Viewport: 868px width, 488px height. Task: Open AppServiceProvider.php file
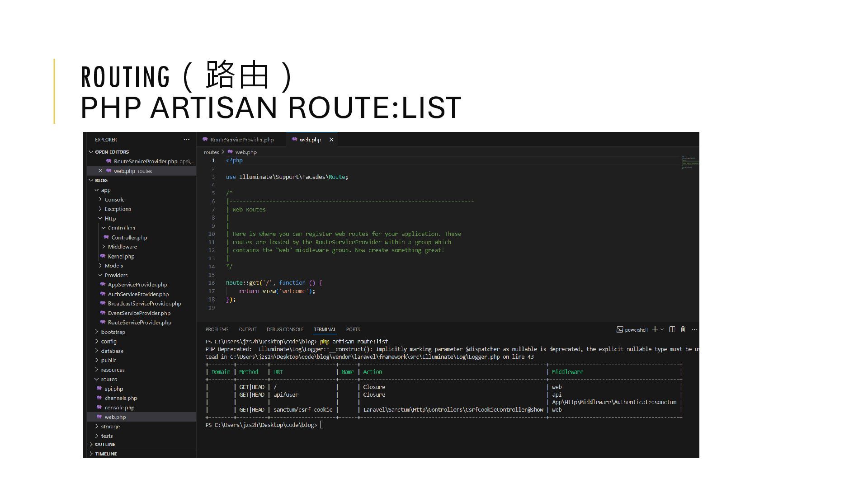pos(137,285)
